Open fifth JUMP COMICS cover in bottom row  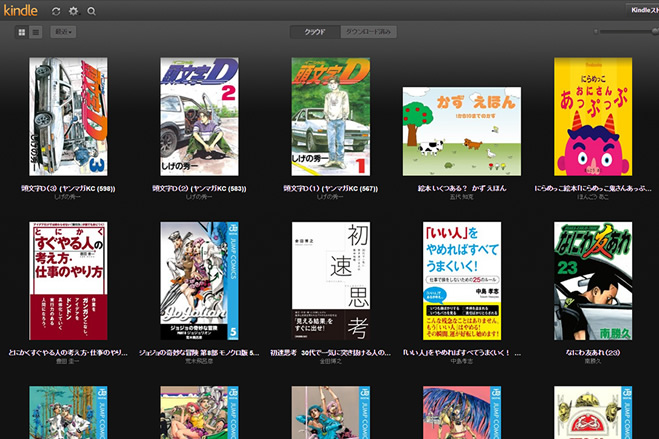click(593, 413)
